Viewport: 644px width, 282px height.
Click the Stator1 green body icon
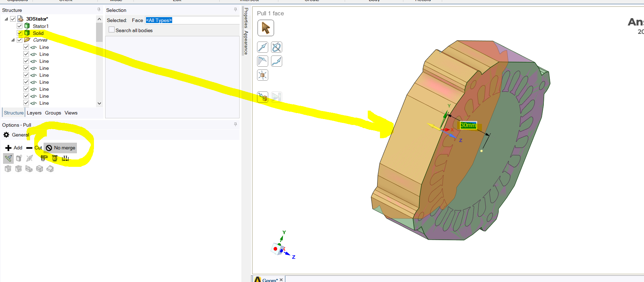point(27,26)
